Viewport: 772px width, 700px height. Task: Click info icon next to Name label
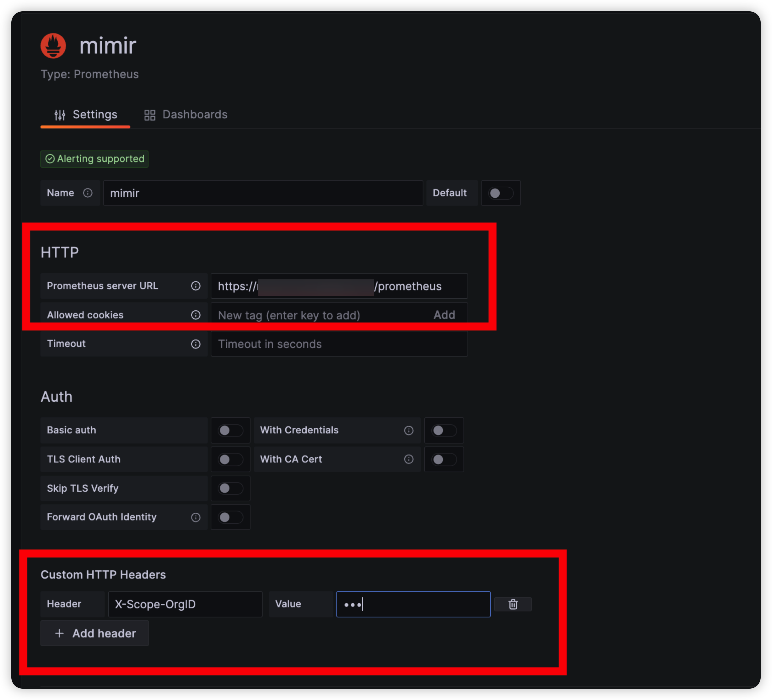88,193
